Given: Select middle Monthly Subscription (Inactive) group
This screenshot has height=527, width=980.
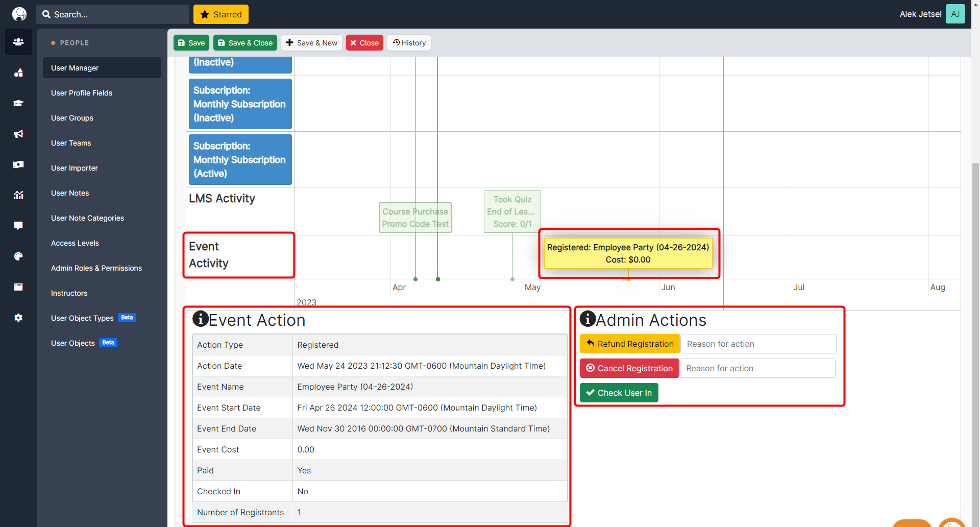Looking at the screenshot, I should pyautogui.click(x=240, y=104).
